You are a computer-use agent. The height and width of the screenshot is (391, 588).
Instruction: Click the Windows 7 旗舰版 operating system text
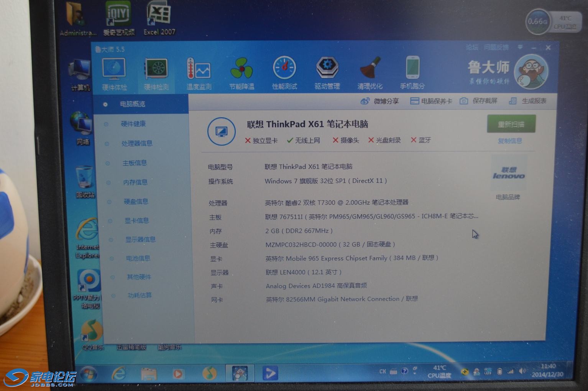pos(325,181)
